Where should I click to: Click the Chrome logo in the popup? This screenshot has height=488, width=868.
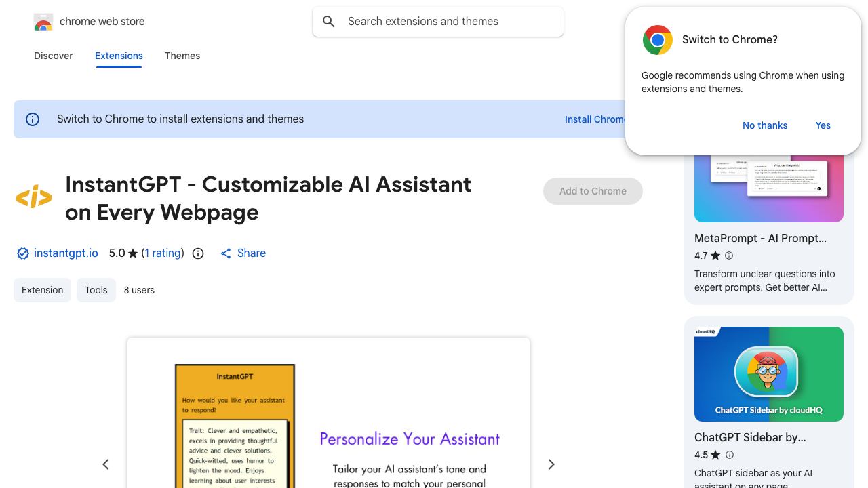coord(658,40)
